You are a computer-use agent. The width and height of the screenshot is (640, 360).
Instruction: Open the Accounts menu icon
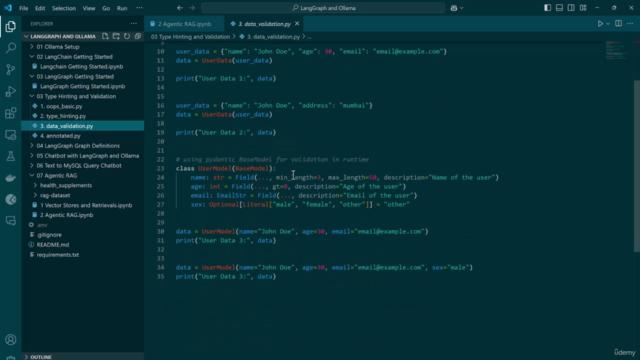[x=11, y=340]
